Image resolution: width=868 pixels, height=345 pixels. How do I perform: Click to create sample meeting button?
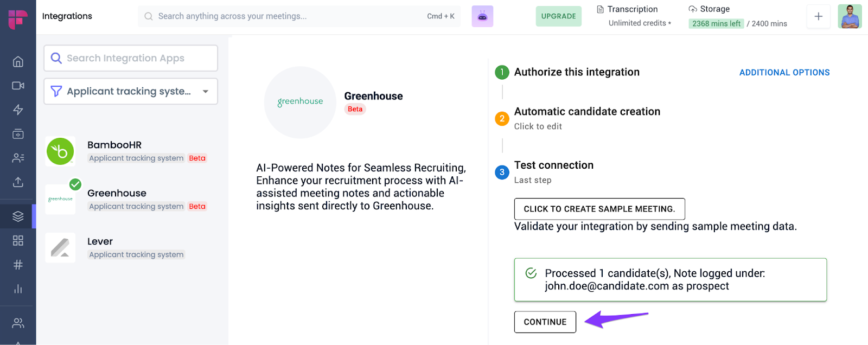coord(599,209)
